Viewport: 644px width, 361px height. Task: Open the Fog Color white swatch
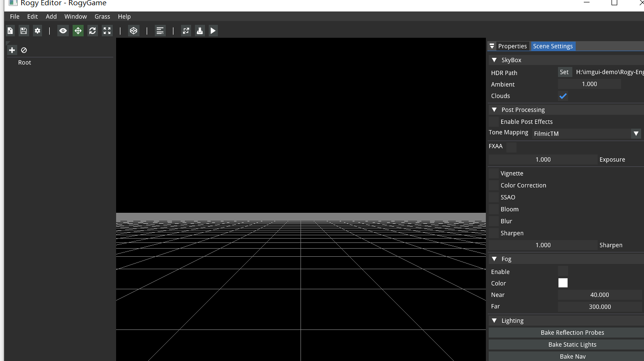click(563, 283)
